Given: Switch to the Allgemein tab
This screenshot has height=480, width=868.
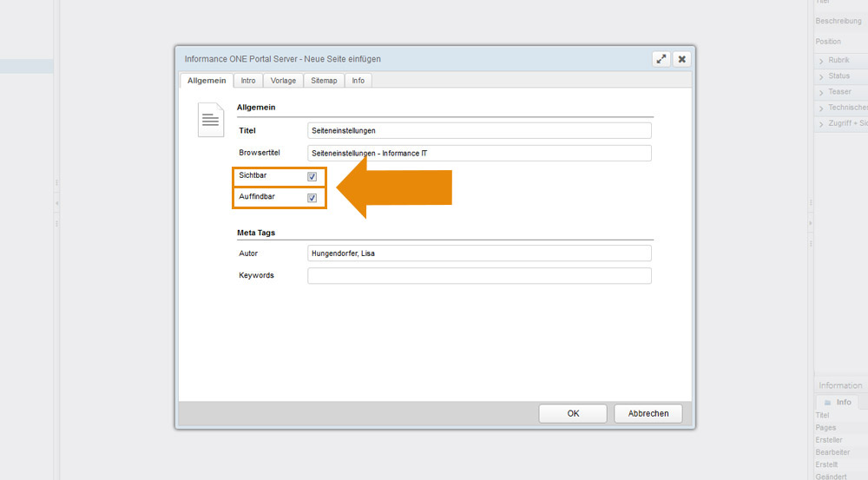Looking at the screenshot, I should pyautogui.click(x=207, y=81).
